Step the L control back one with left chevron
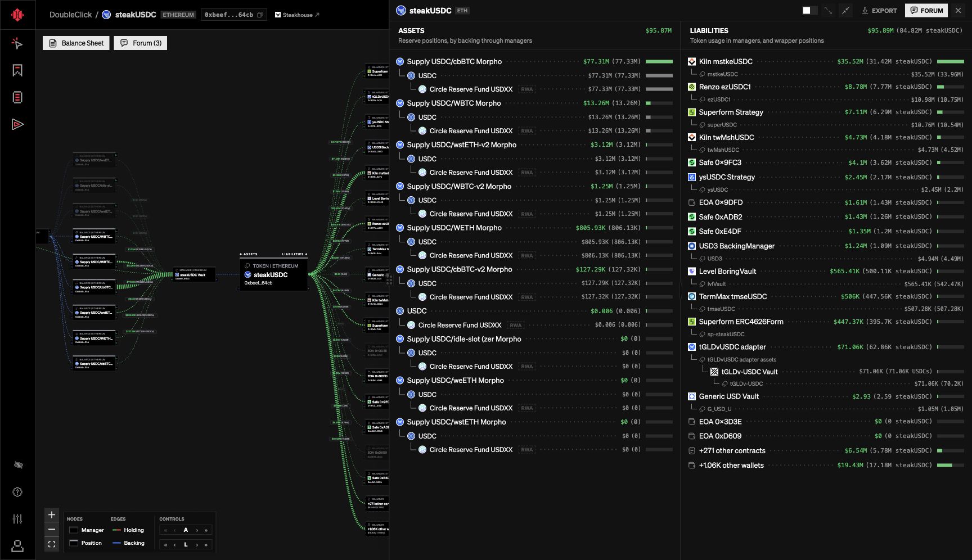 tap(175, 545)
